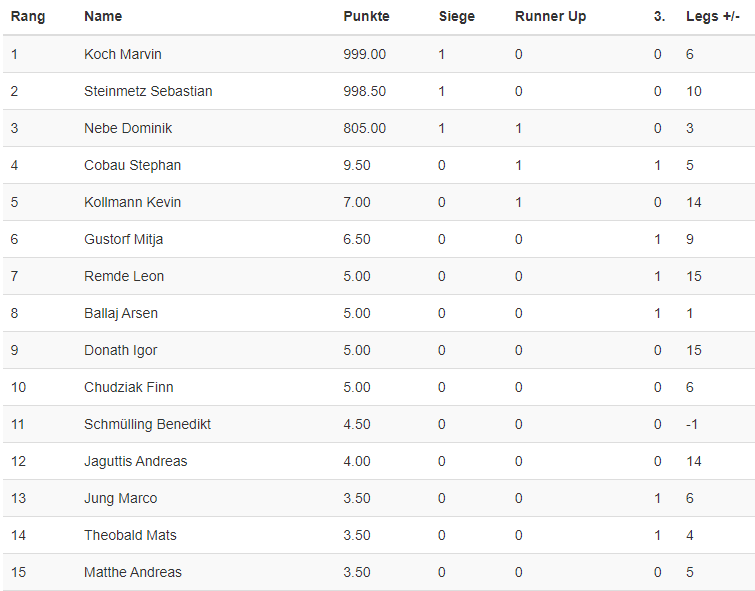Screen dimensions: 755x591
Task: Select Theobald Mats in rank 14
Action: click(x=130, y=535)
